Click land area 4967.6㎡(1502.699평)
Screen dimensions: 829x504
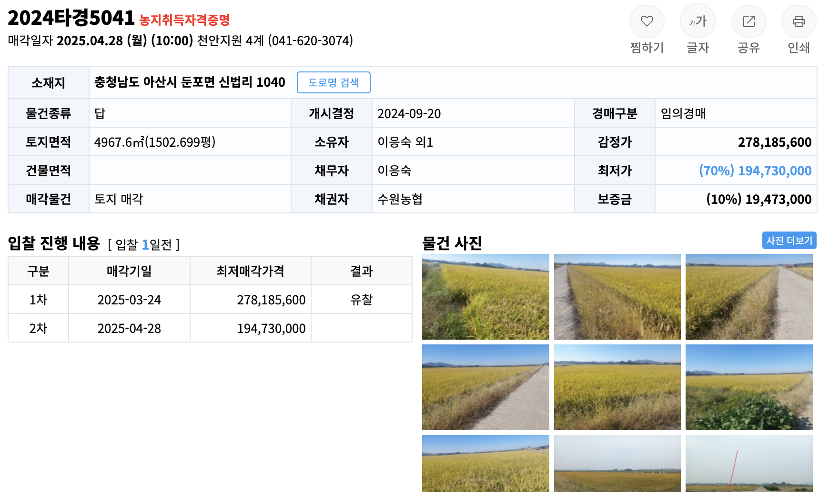[x=155, y=142]
